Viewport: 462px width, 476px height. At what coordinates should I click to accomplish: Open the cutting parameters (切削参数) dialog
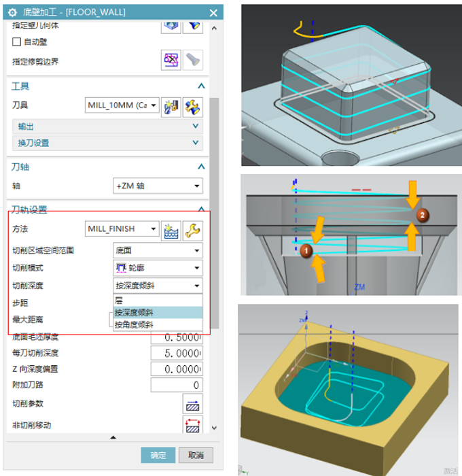(193, 404)
